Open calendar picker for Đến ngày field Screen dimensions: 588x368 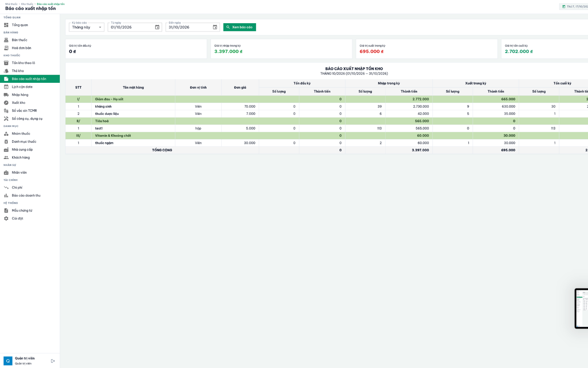[x=215, y=27]
